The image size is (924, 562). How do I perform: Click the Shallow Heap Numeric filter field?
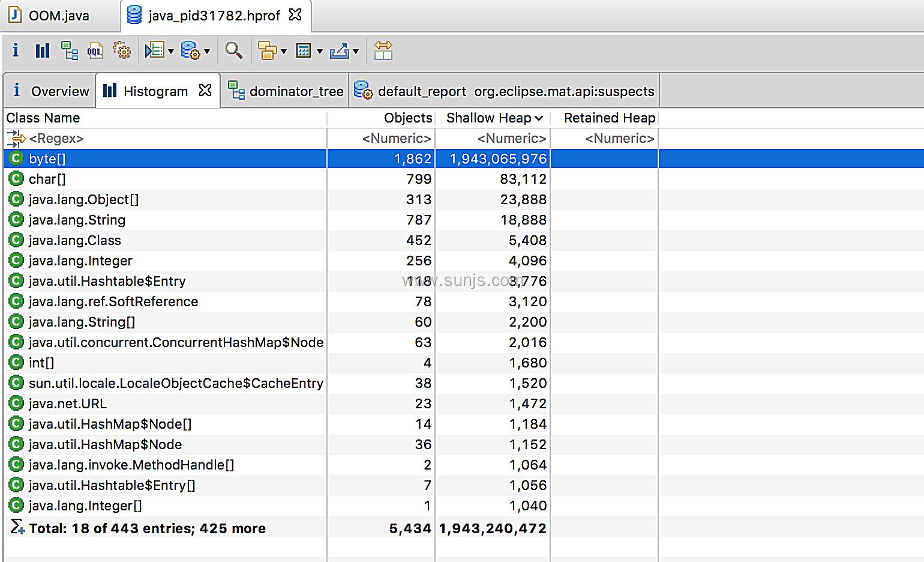[493, 139]
